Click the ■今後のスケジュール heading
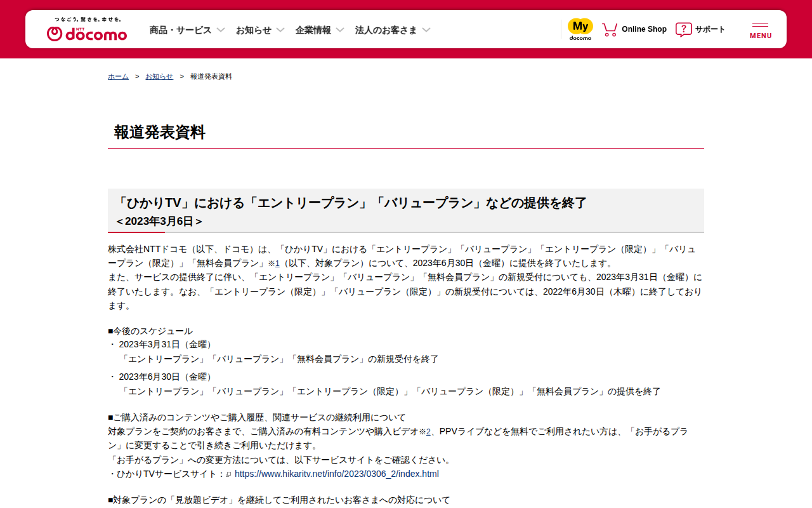Screen dimensions: 812x508 [x=150, y=331]
